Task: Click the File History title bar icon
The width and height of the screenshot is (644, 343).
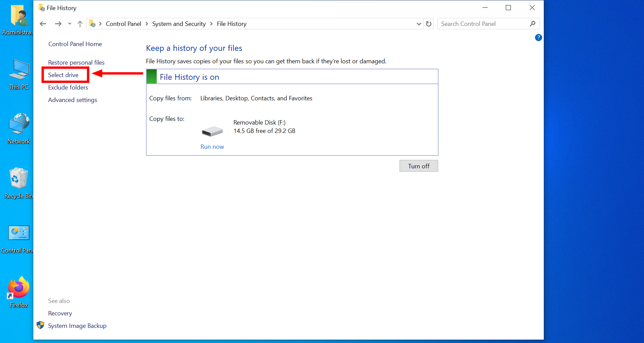Action: [x=42, y=8]
